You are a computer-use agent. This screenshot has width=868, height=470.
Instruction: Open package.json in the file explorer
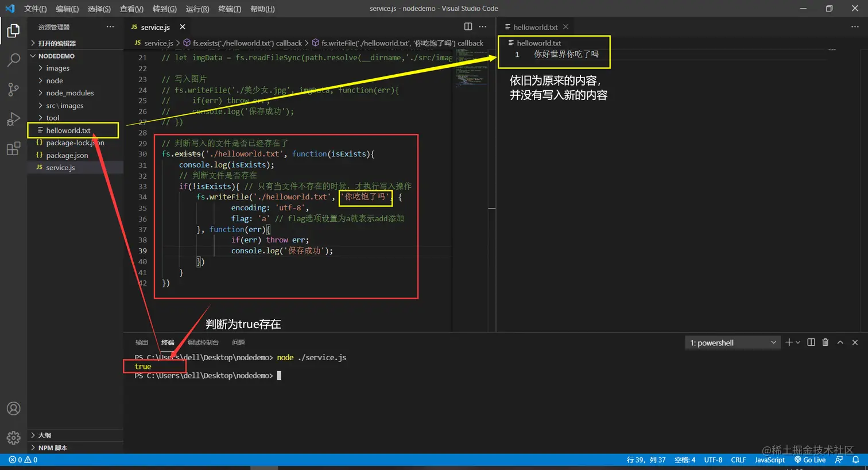click(75, 155)
